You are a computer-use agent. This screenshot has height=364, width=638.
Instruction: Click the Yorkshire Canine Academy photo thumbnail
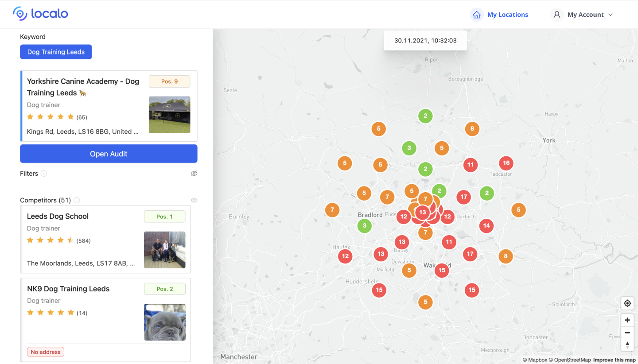169,115
